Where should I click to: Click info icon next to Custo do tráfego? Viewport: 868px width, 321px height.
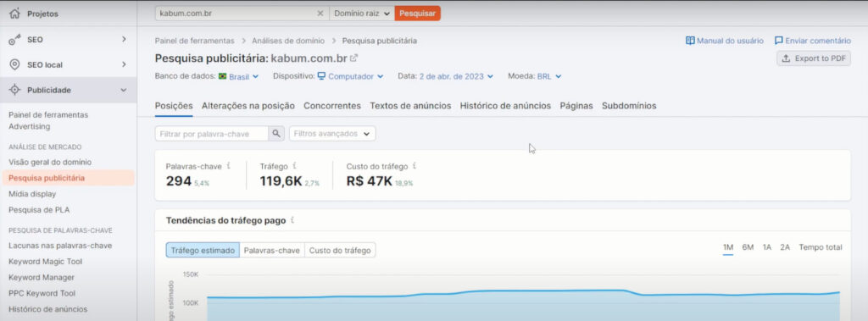415,165
